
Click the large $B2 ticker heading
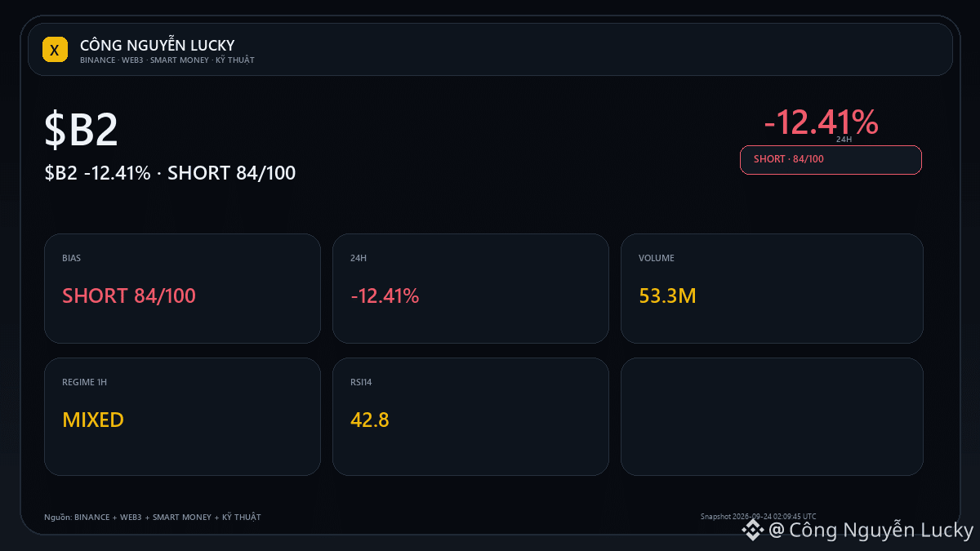(82, 130)
